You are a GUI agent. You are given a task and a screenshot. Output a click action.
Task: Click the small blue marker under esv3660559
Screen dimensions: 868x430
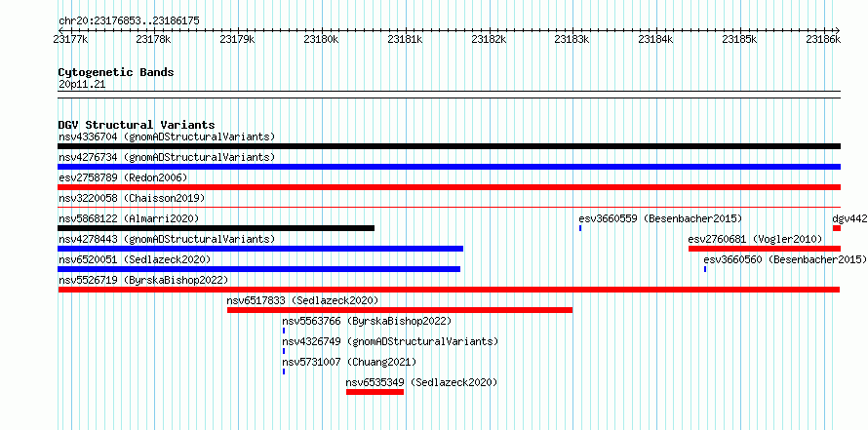point(580,228)
